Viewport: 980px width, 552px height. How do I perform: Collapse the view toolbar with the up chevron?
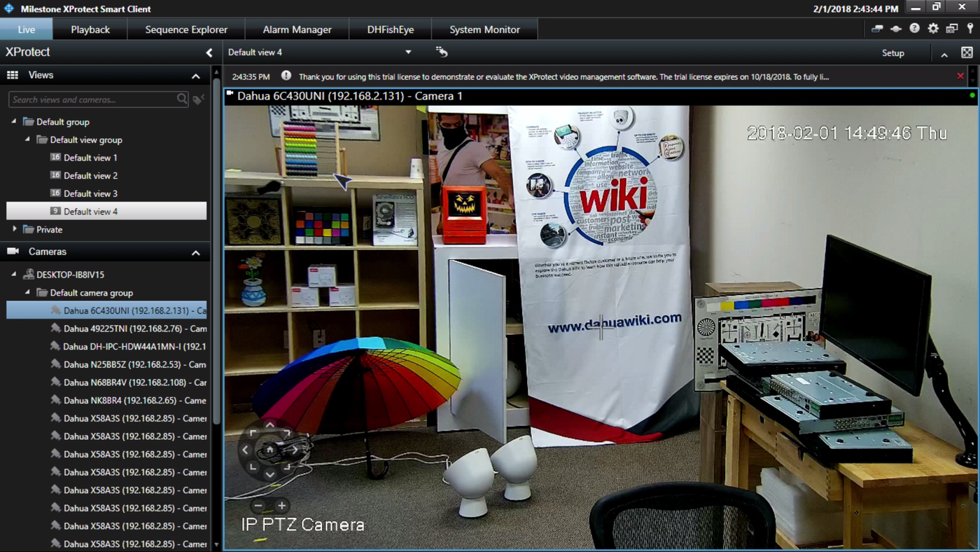944,54
